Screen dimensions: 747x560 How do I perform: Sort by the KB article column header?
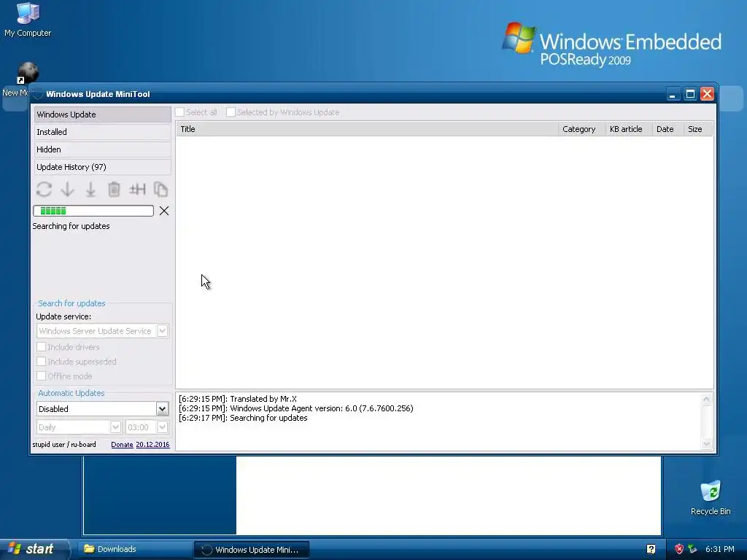point(628,129)
